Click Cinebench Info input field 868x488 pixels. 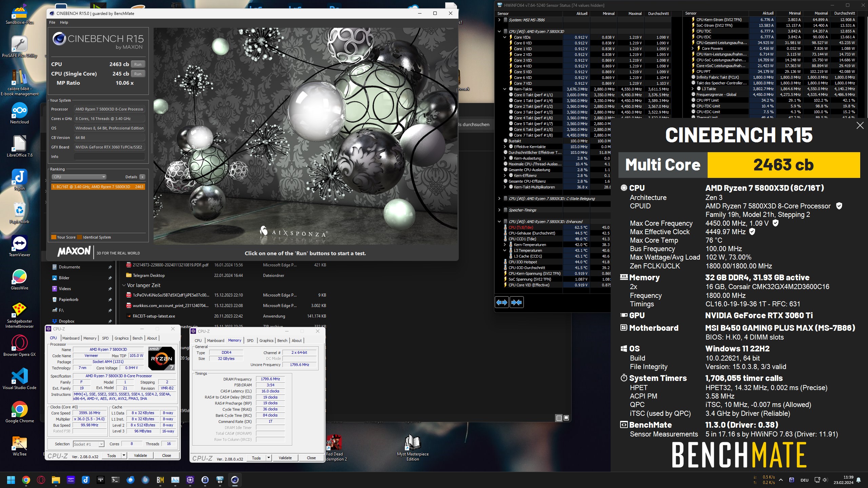tap(110, 157)
